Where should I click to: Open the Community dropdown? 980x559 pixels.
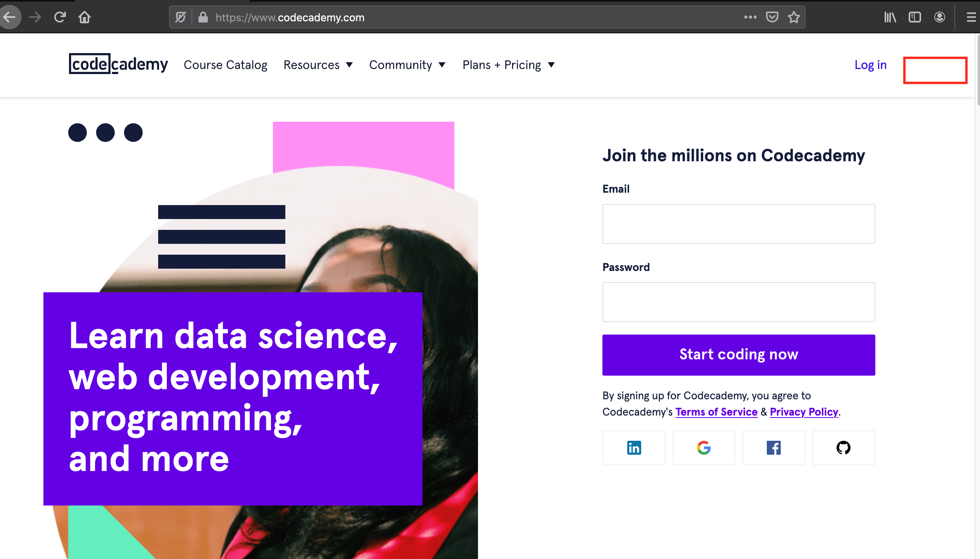coord(407,65)
